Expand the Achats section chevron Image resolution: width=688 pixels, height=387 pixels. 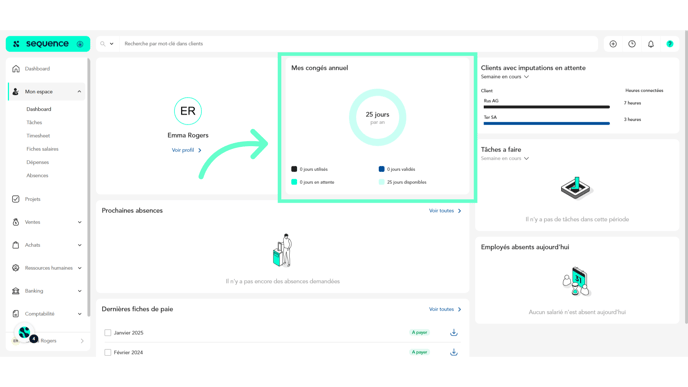79,245
